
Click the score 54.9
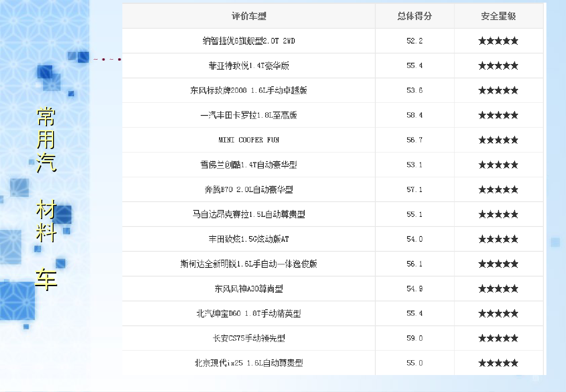click(x=414, y=289)
